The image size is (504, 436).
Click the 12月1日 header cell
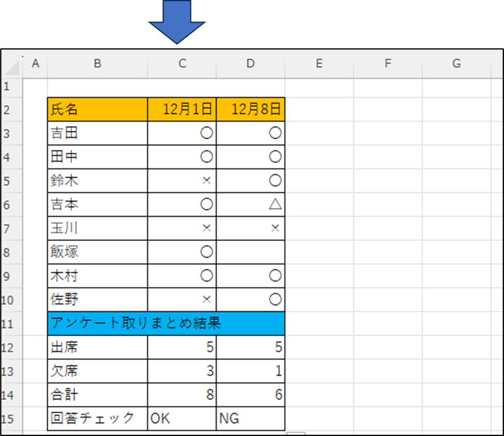pos(182,109)
